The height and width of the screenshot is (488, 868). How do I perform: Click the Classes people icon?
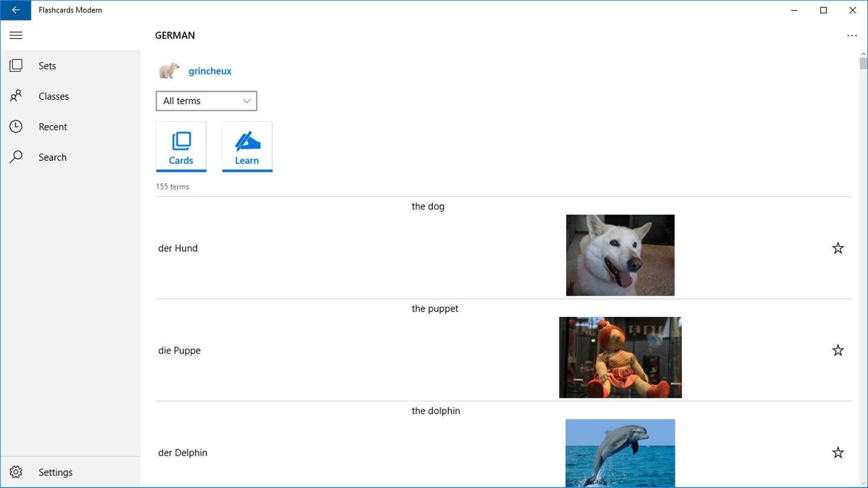pos(16,96)
